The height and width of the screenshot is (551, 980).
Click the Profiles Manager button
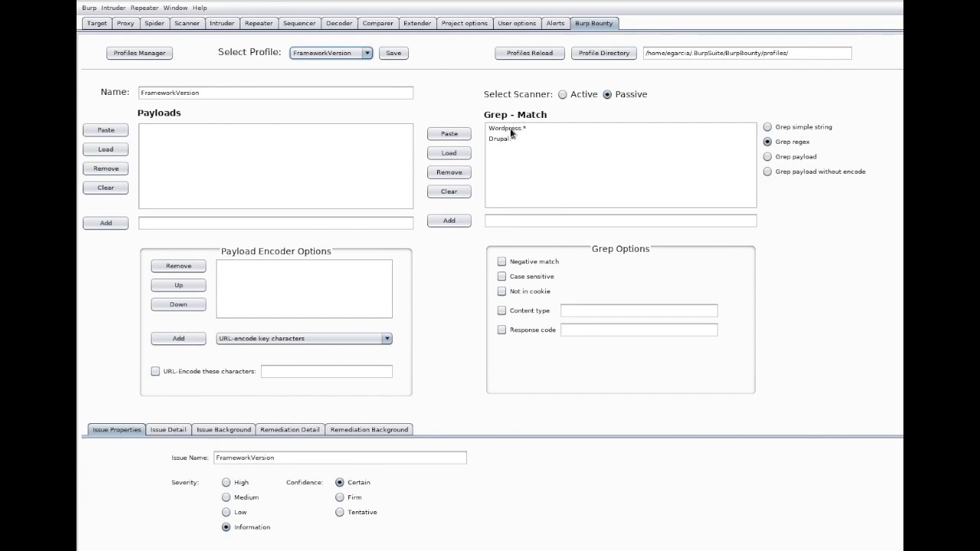pyautogui.click(x=139, y=53)
